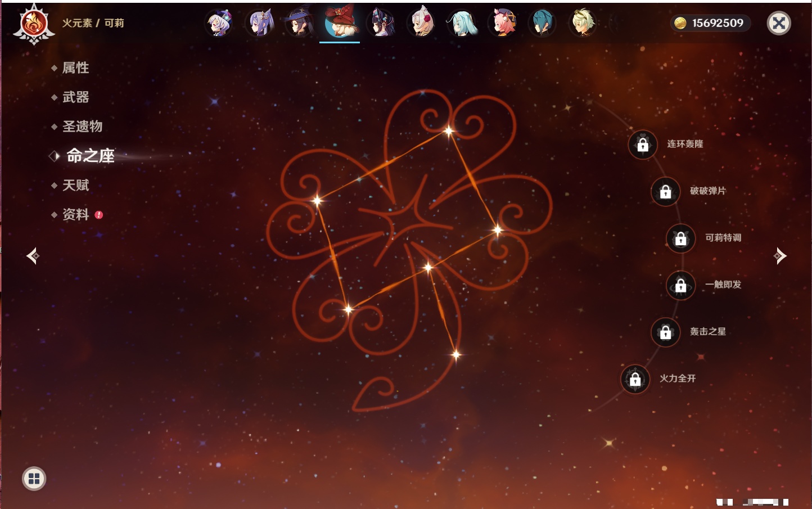The width and height of the screenshot is (812, 509).
Task: Switch to Xingqiu's dark blue-haired avatar
Action: [542, 24]
